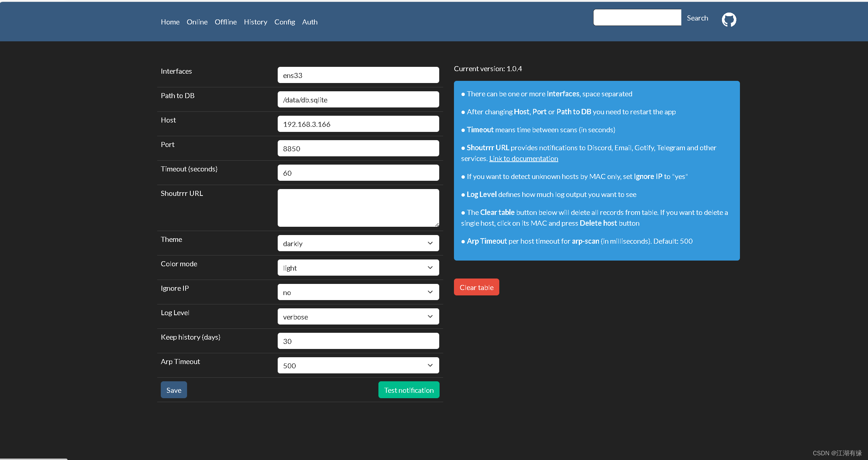Screen dimensions: 868x460
Task: Click the Interfaces input field
Action: tap(358, 75)
